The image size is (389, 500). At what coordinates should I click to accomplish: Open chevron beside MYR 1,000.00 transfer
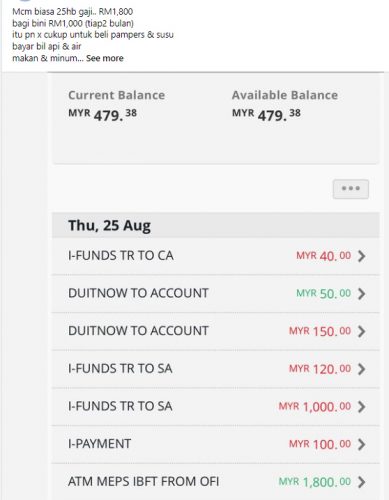(362, 407)
